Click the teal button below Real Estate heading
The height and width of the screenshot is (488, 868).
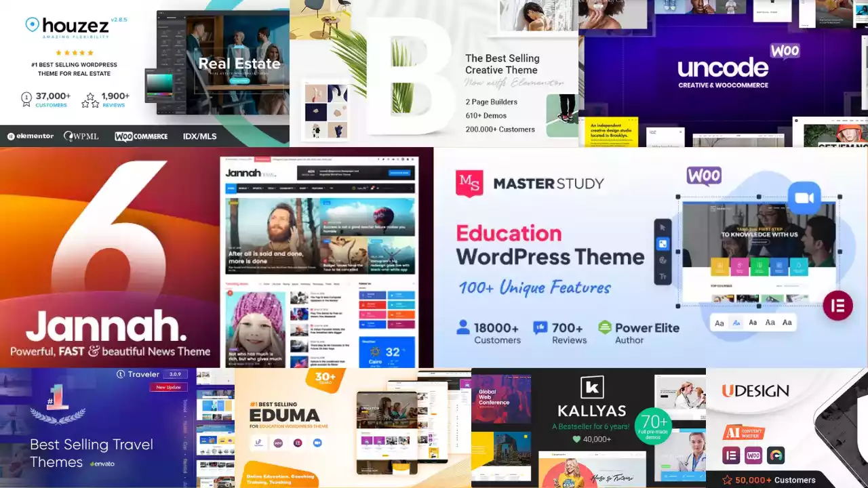coord(239,81)
